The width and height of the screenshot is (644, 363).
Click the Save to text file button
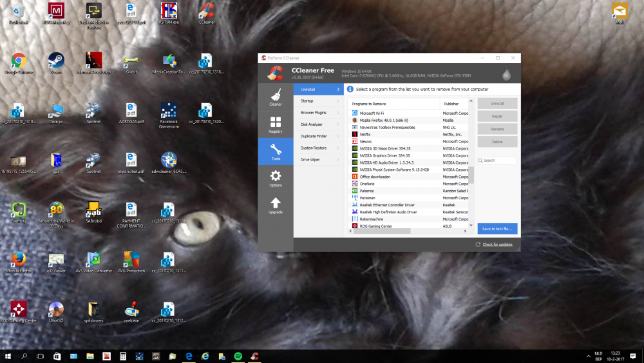click(497, 229)
